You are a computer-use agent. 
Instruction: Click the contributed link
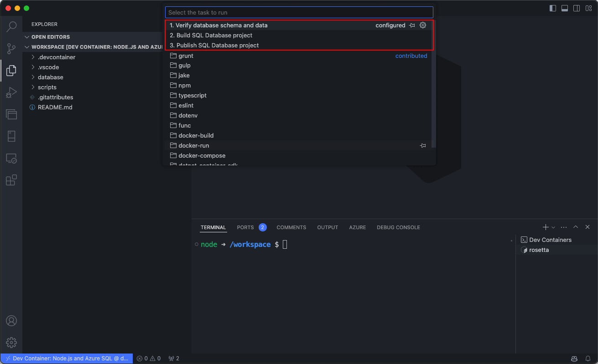pyautogui.click(x=411, y=56)
